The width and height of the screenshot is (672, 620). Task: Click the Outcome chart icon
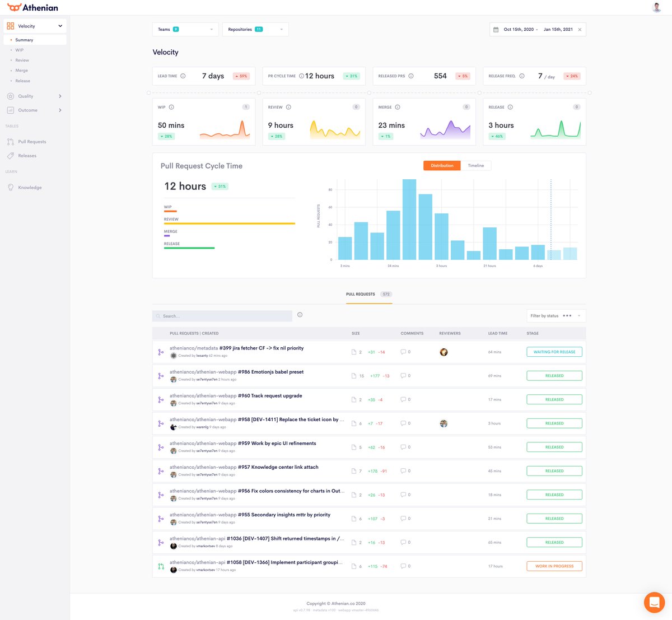[x=11, y=110]
